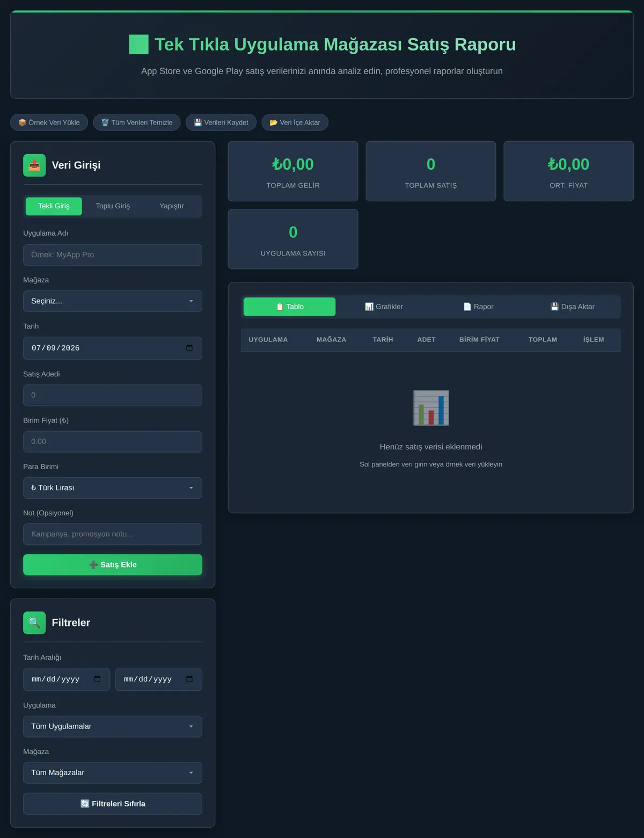Image resolution: width=644 pixels, height=838 pixels.
Task: Open the Grafikler tab
Action: 384,307
